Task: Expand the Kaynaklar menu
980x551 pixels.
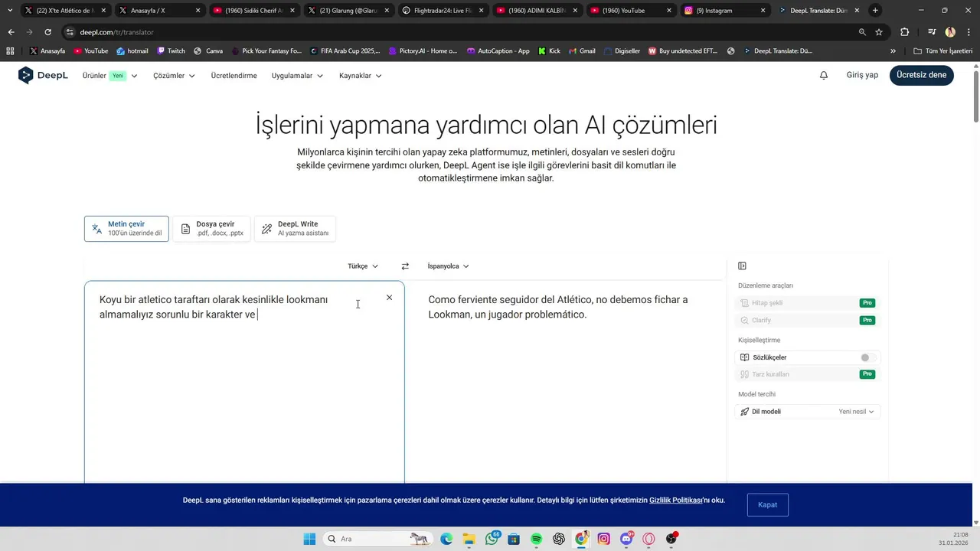Action: click(x=361, y=76)
